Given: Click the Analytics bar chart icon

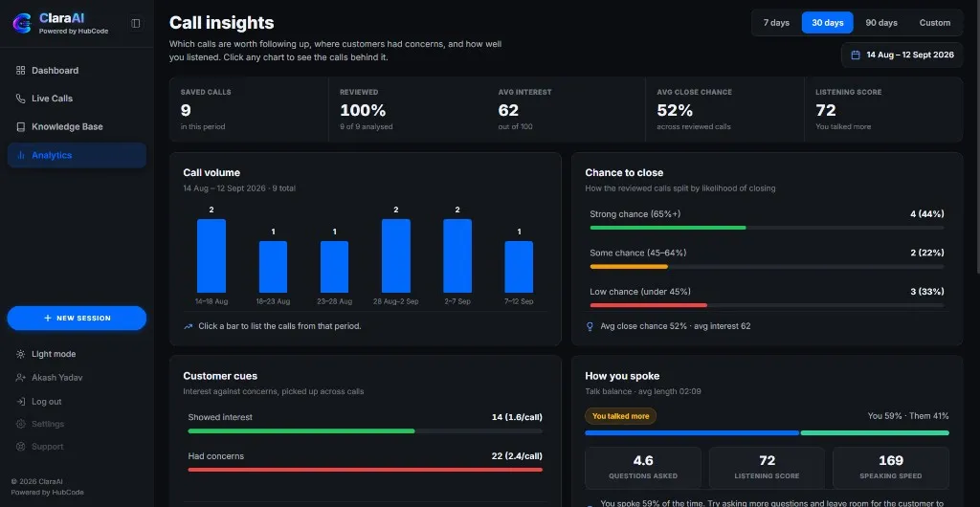Looking at the screenshot, I should pos(20,156).
